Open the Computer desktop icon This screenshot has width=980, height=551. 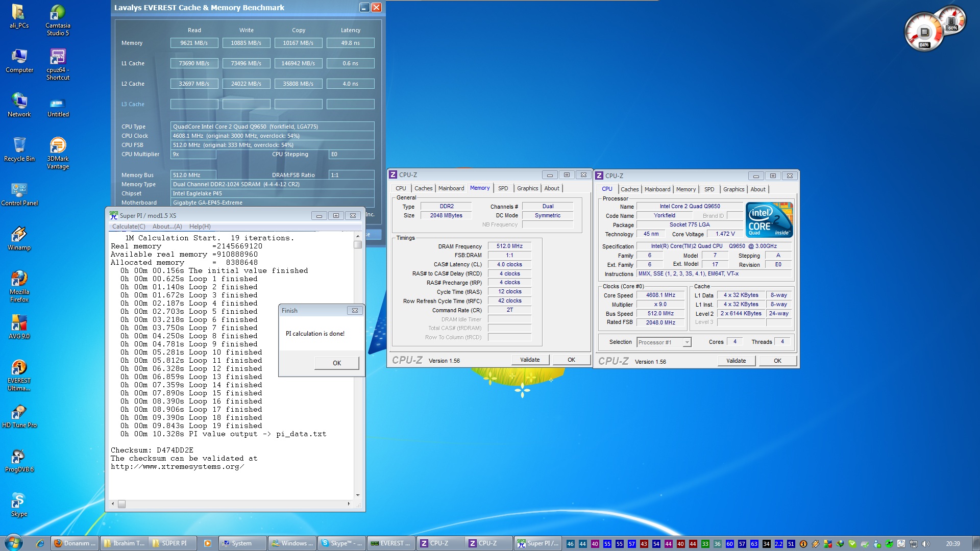(19, 61)
